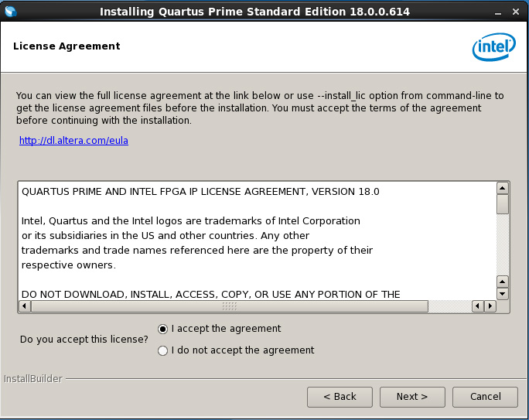Click the scroll-down arrow in license box
The height and width of the screenshot is (420, 529).
click(503, 293)
